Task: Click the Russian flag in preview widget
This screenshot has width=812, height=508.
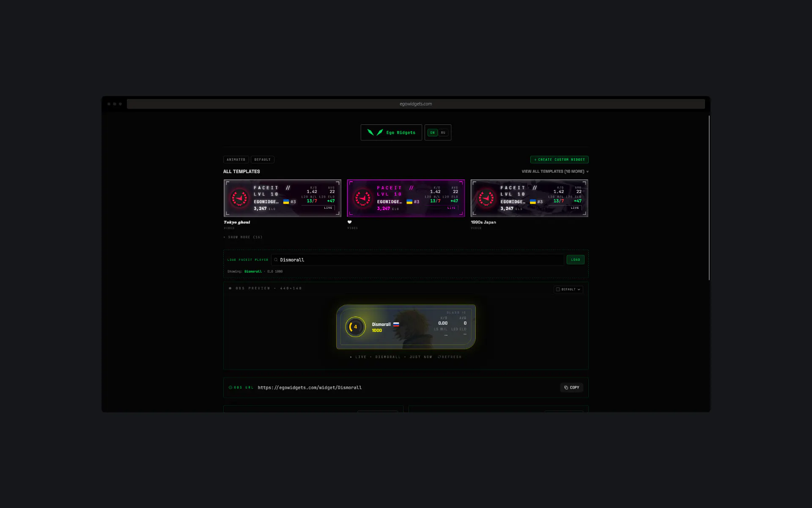Action: pos(396,325)
